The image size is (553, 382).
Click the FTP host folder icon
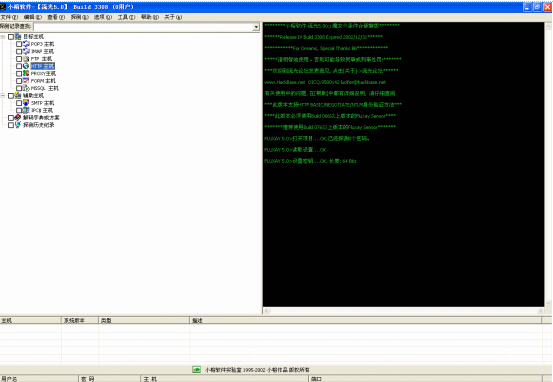[x=26, y=59]
